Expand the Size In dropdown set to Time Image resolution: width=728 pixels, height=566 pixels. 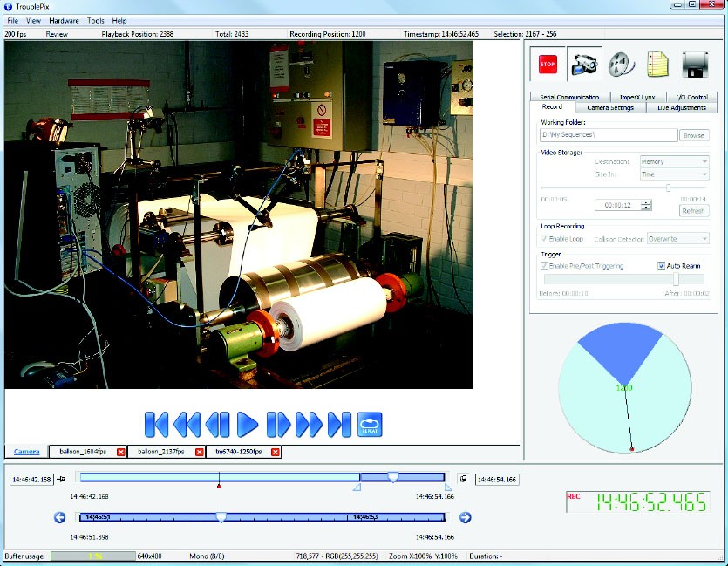point(674,174)
